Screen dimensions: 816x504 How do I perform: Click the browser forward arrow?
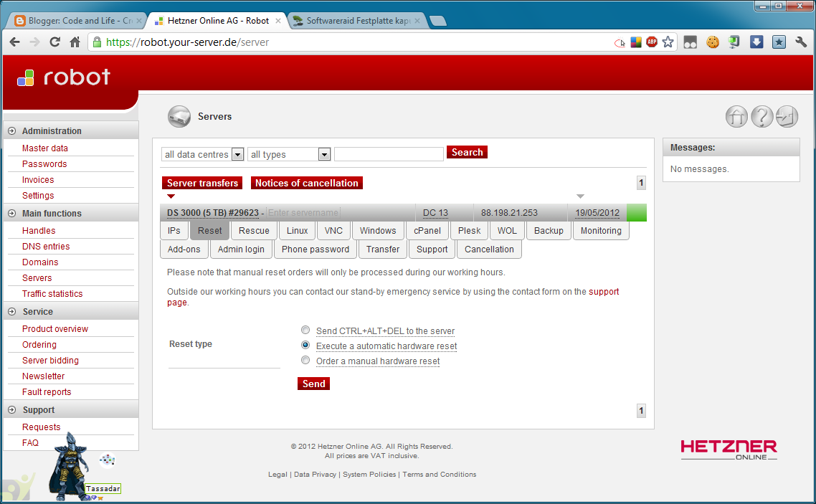coord(35,42)
